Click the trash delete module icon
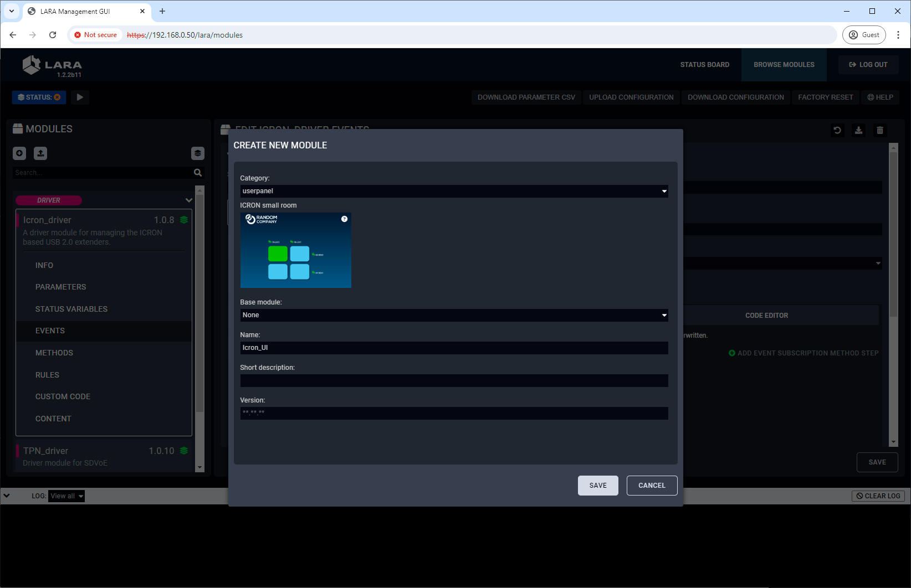 [879, 131]
